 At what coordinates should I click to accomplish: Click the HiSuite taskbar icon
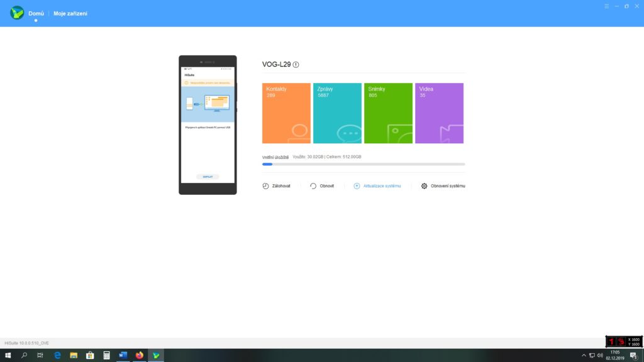(x=156, y=356)
